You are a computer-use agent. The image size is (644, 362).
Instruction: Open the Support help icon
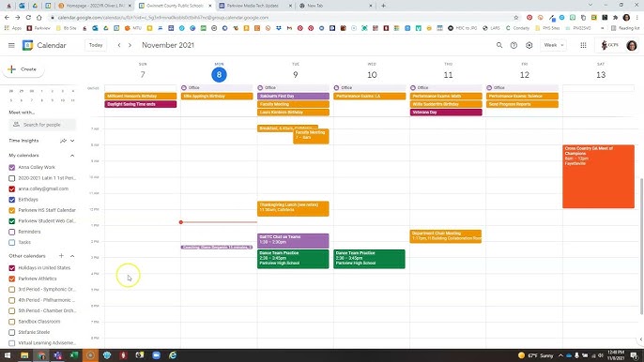tap(514, 45)
